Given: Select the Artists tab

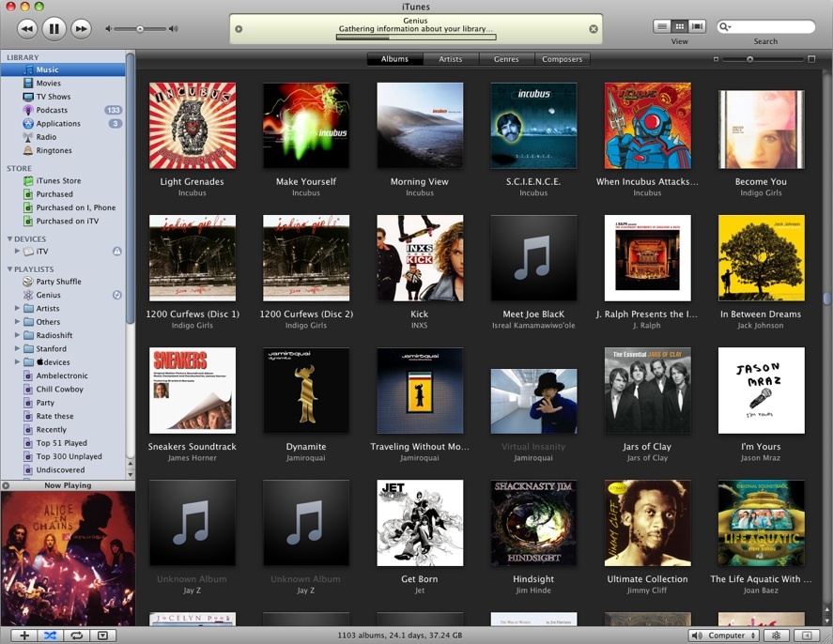Looking at the screenshot, I should tap(451, 59).
